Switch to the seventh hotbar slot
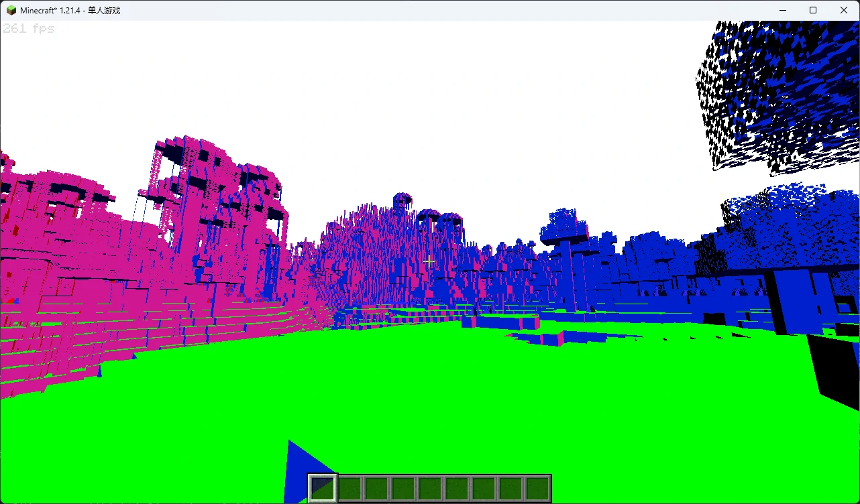The image size is (860, 504). pos(483,488)
